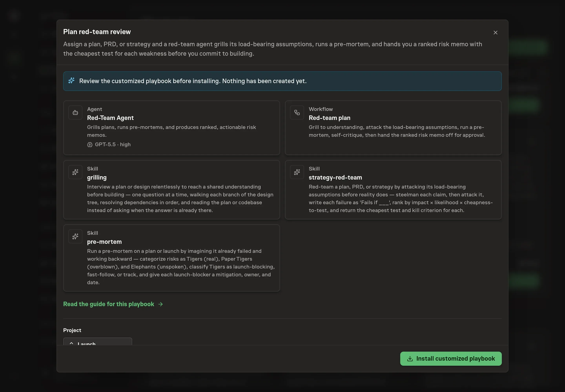Click the sparkle icon on pre-mortem skill card
Screen dimensions: 565x392
pyautogui.click(x=75, y=236)
